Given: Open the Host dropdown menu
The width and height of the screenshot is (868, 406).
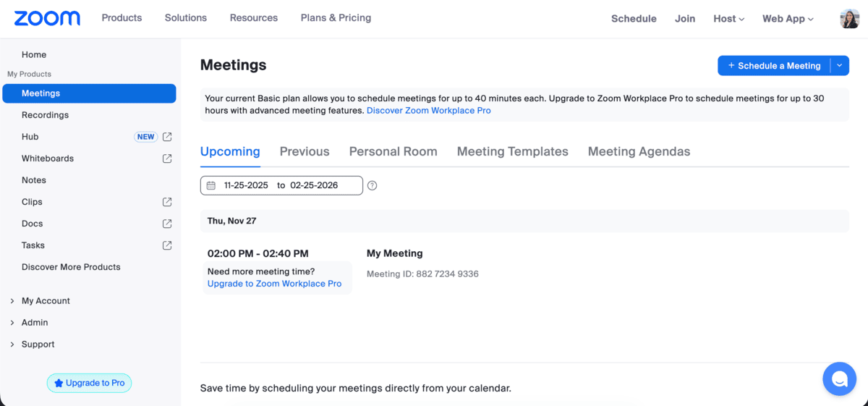Looking at the screenshot, I should [x=728, y=19].
